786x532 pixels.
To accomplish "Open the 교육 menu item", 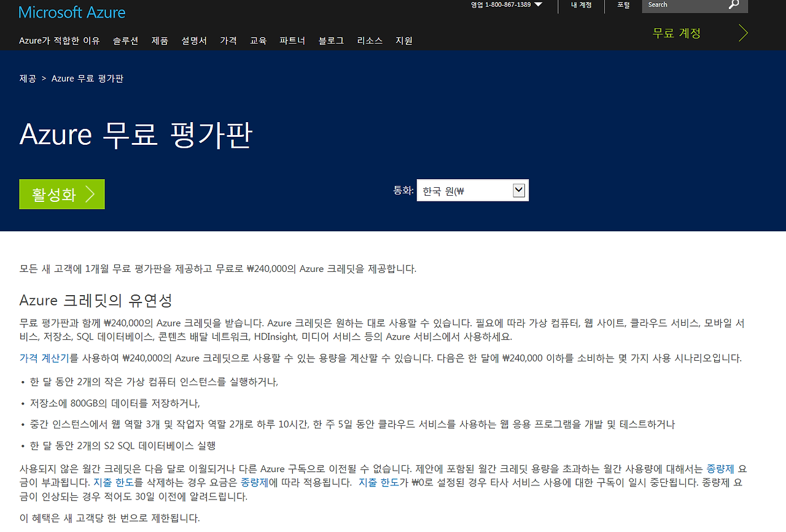I will click(258, 40).
